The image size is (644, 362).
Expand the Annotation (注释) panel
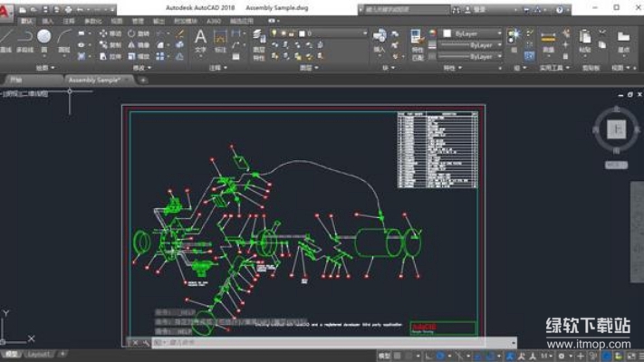(217, 68)
